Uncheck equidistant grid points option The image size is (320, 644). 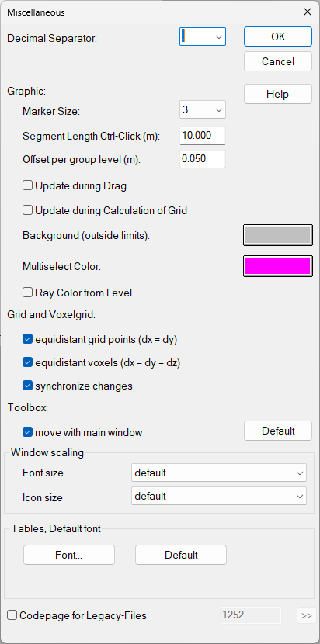tap(27, 339)
